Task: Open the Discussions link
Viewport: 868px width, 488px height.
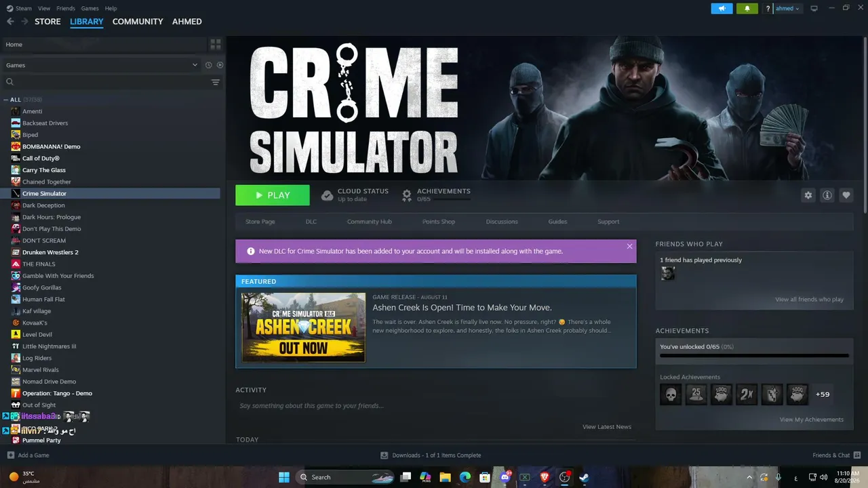Action: pyautogui.click(x=502, y=222)
